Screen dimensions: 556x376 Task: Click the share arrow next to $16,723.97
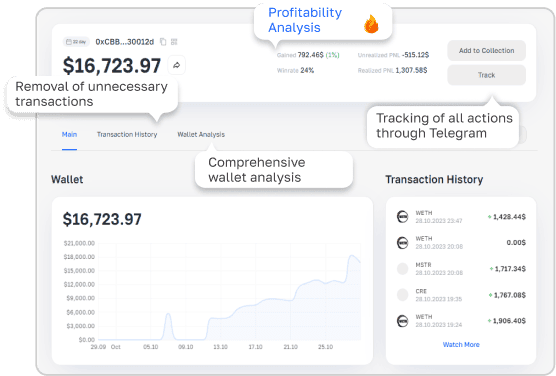pos(176,65)
